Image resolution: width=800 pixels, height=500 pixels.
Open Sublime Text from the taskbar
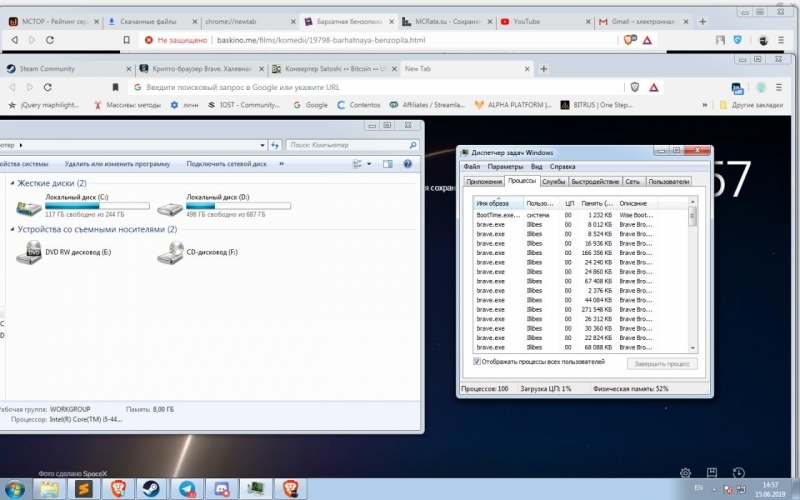click(84, 489)
